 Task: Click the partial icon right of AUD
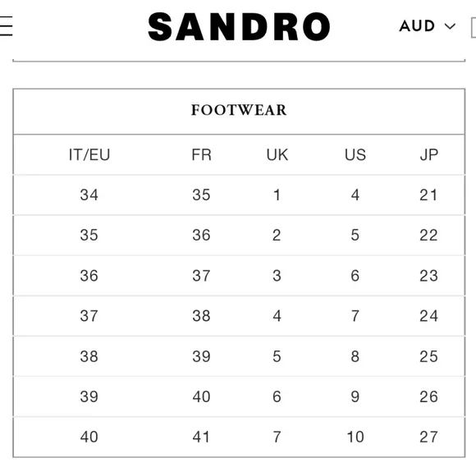[x=474, y=28]
